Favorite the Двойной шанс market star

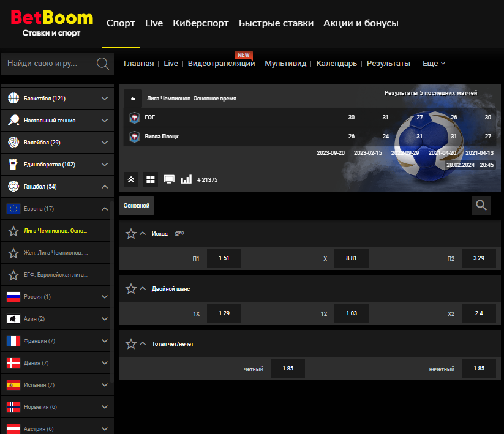[x=131, y=289]
